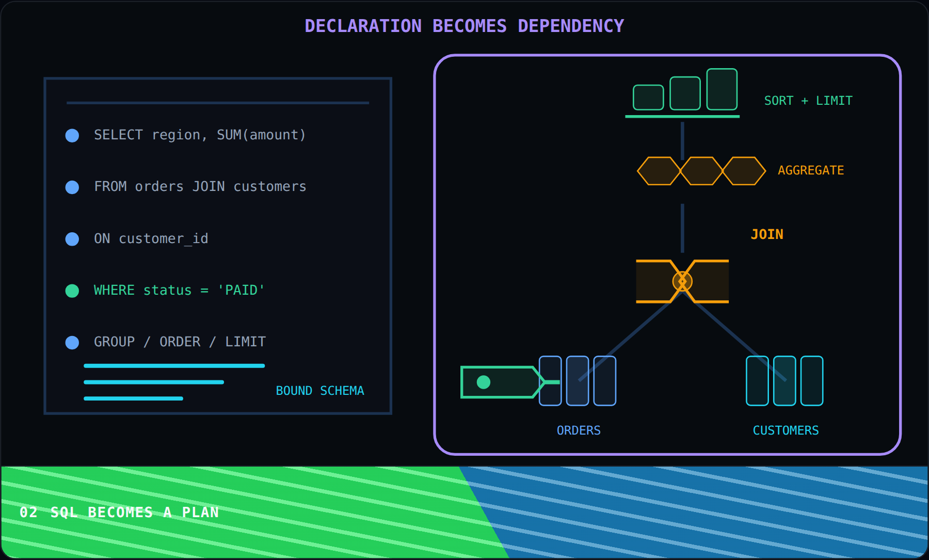Click the SORT + LIMIT label
929x560 pixels.
[x=808, y=101]
